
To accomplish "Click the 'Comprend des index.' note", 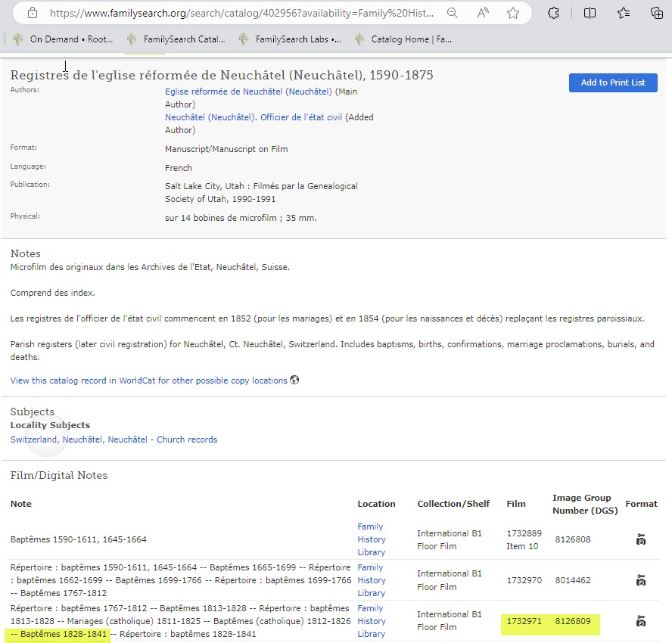I will [53, 293].
